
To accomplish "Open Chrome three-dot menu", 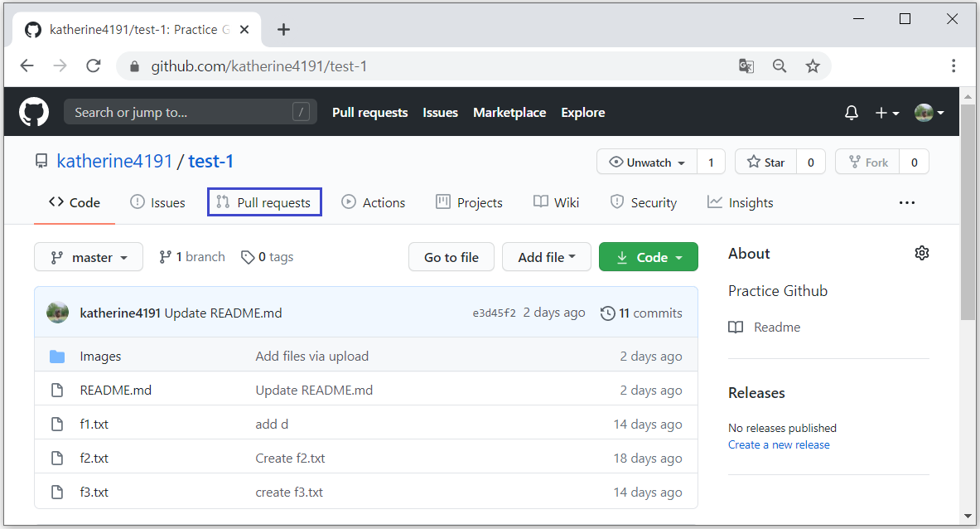I will point(953,66).
